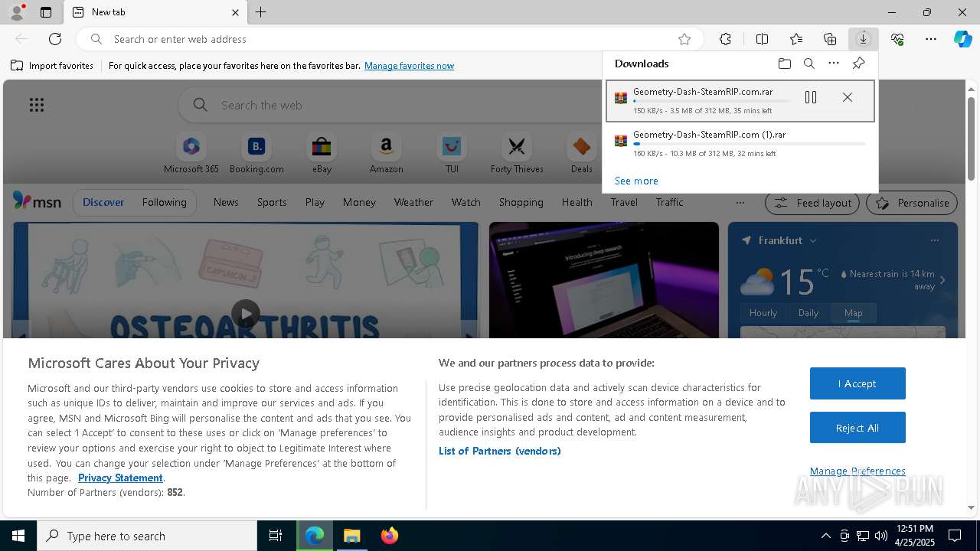Open the Traffic category

[x=669, y=202]
